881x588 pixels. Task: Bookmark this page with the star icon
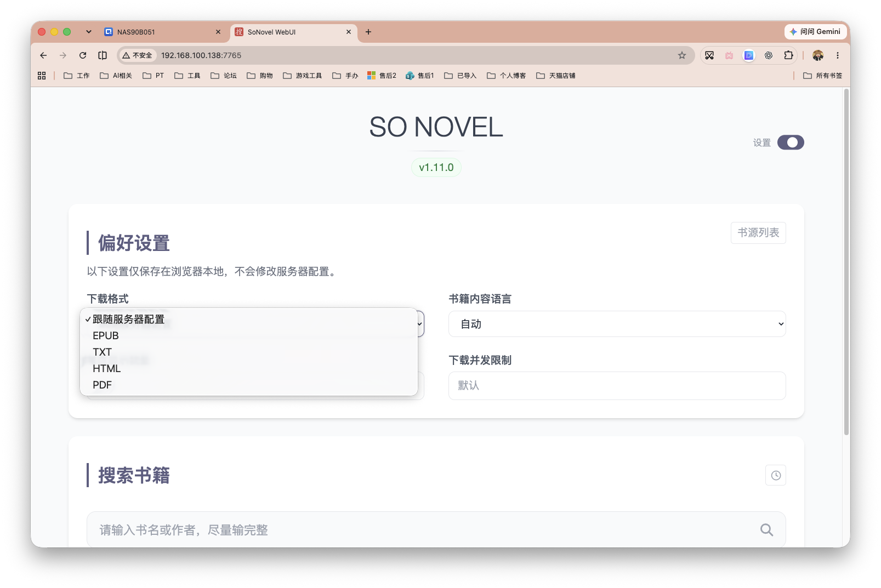[x=682, y=55]
